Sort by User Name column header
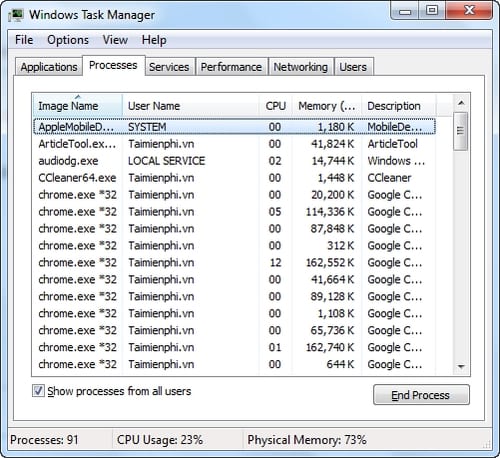This screenshot has height=458, width=500. point(191,106)
